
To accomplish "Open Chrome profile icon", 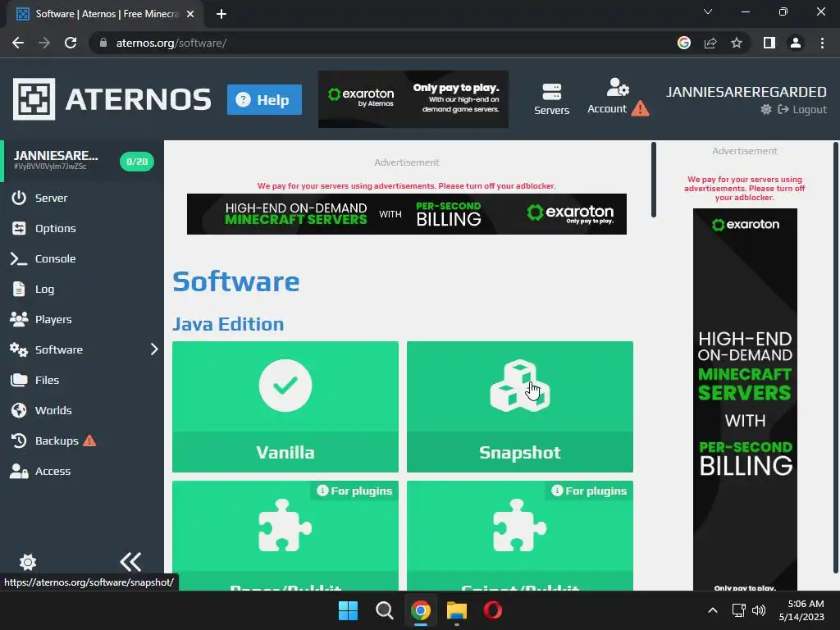I will (x=796, y=43).
